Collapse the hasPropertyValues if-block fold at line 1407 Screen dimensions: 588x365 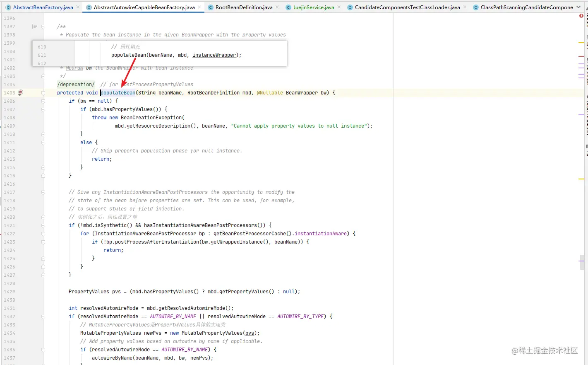[x=43, y=109]
